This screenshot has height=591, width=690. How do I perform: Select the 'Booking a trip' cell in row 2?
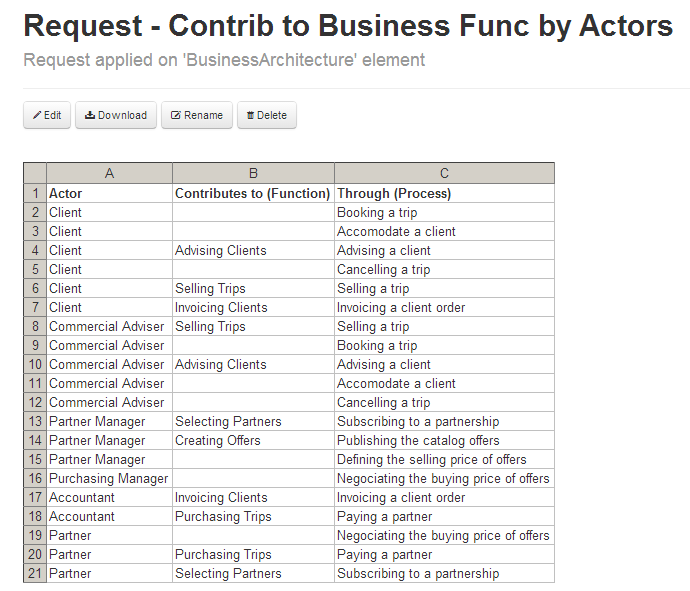click(444, 212)
